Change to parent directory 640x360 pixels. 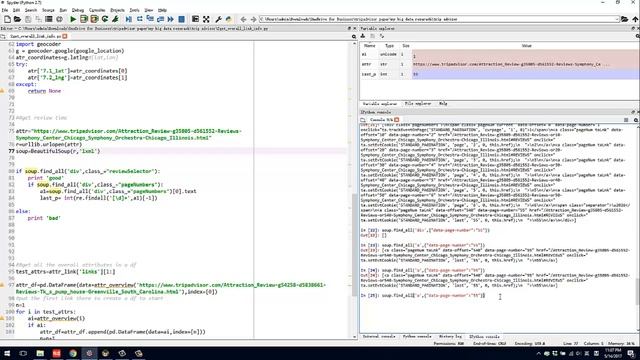point(635,19)
